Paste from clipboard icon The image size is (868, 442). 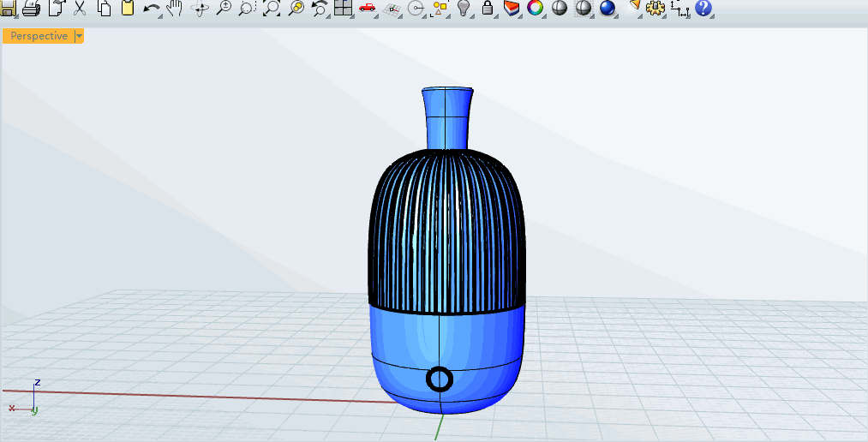(x=128, y=7)
